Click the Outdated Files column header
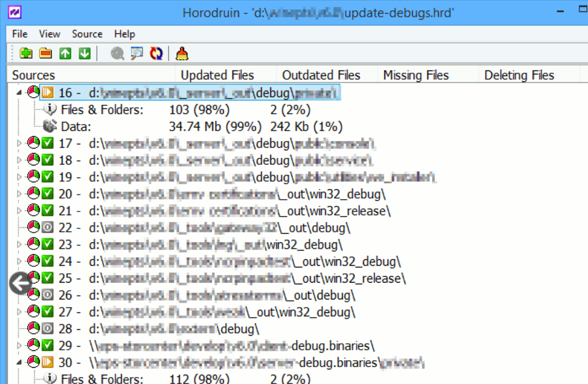The width and height of the screenshot is (588, 384). [x=321, y=75]
